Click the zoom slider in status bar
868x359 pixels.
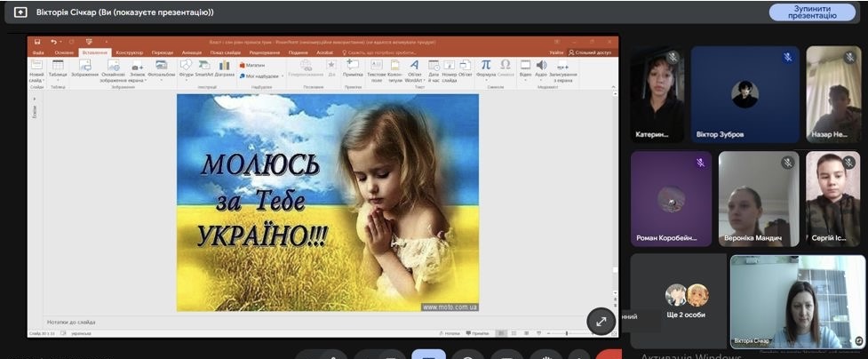pyautogui.click(x=567, y=333)
